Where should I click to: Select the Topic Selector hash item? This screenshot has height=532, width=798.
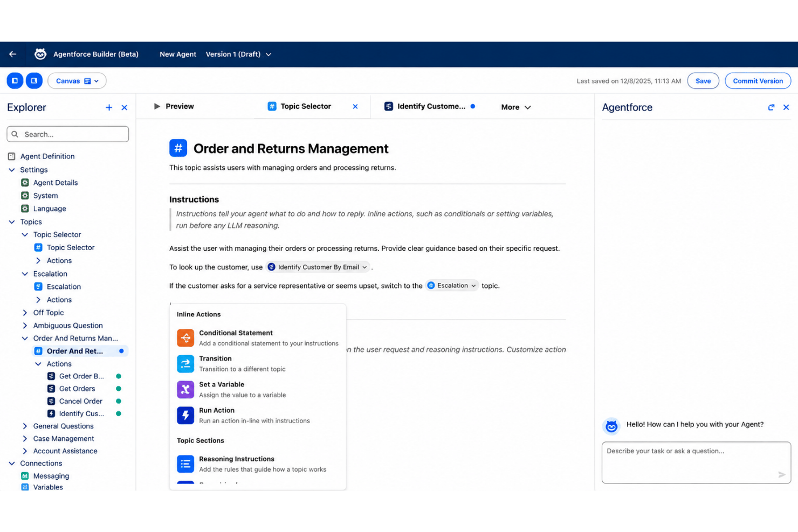70,247
